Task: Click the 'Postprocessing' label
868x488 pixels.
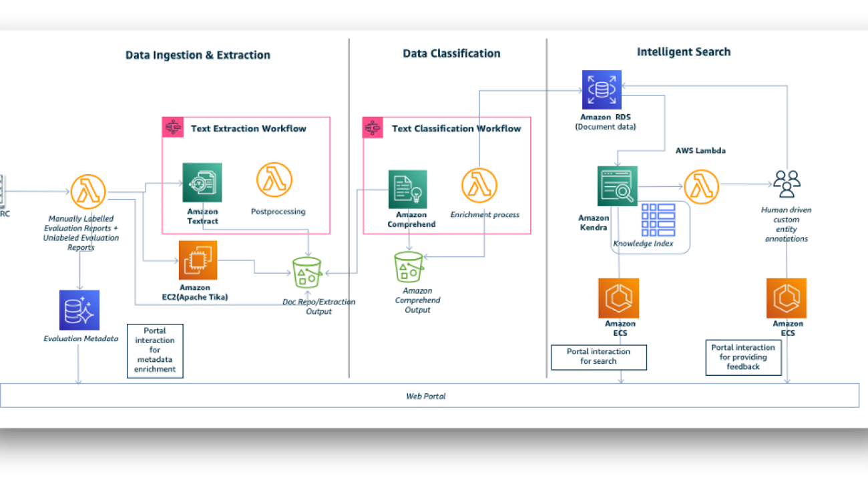Action: (278, 212)
